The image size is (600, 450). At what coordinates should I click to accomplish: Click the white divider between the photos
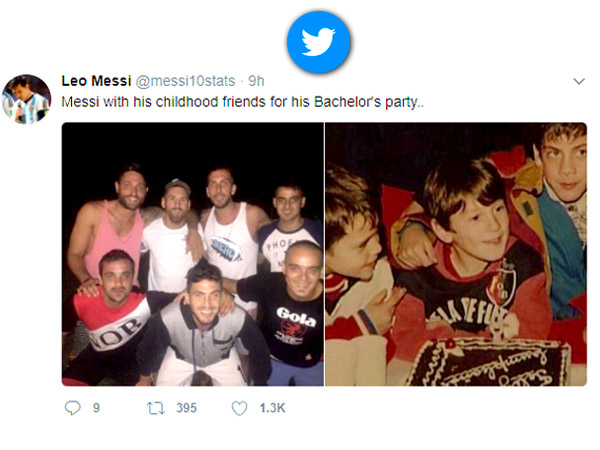coord(324,254)
